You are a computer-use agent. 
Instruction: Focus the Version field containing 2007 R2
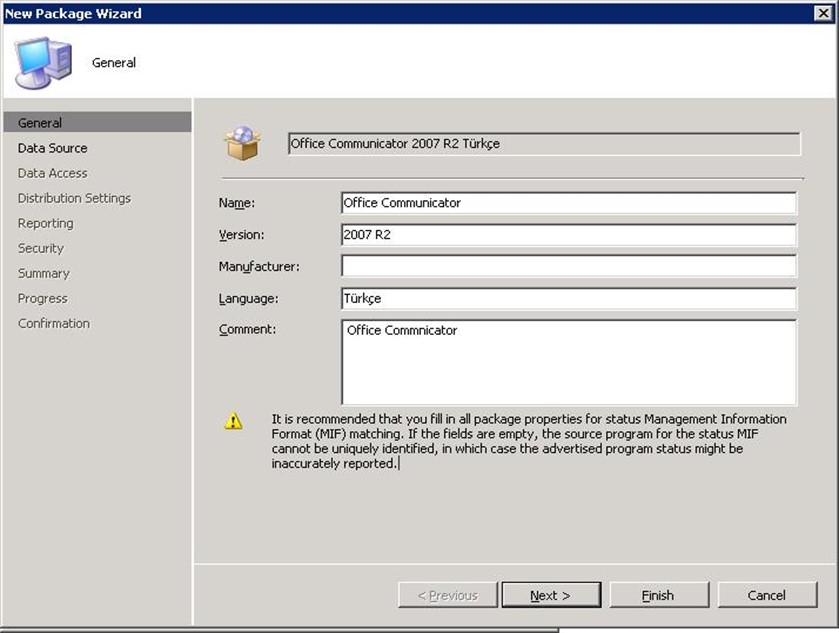(x=568, y=235)
